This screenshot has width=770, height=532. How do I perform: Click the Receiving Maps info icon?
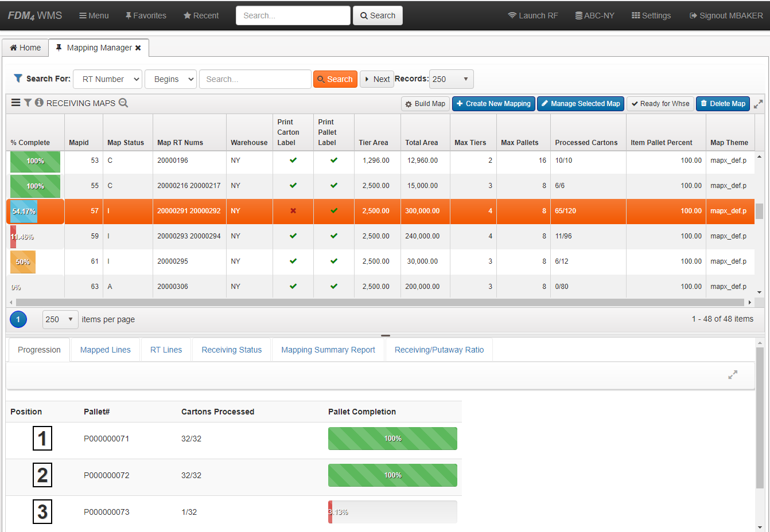tap(39, 103)
